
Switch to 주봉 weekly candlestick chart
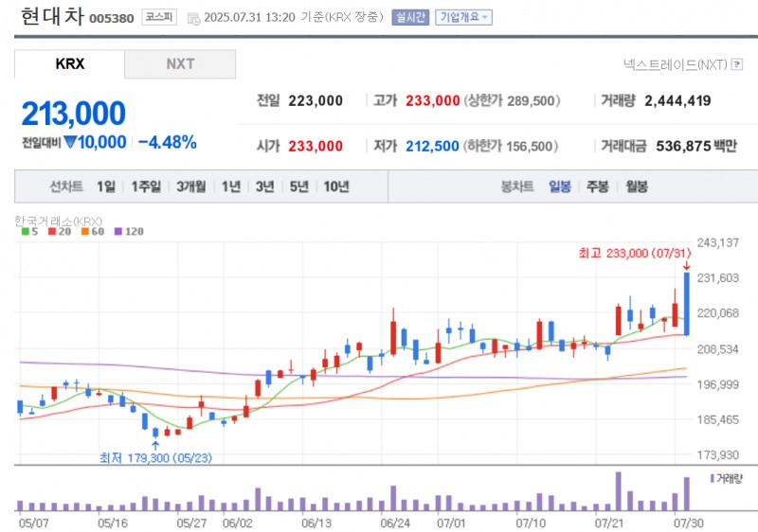(597, 186)
